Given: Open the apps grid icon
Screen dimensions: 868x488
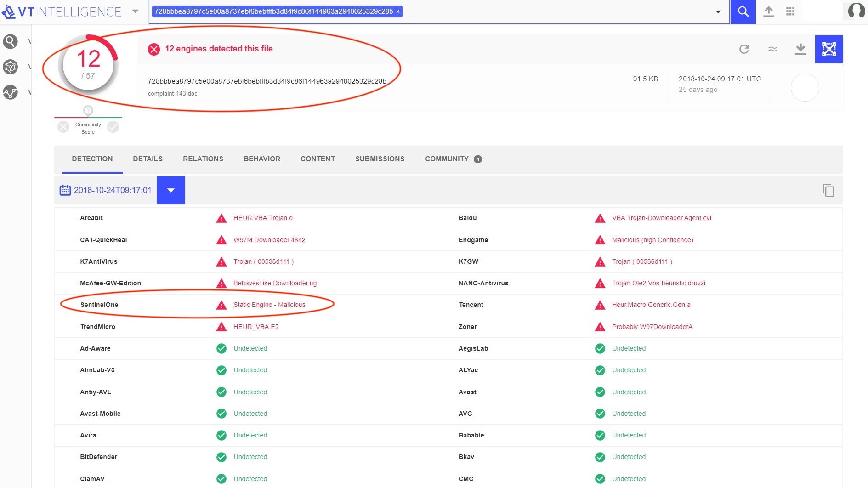Looking at the screenshot, I should (x=790, y=11).
